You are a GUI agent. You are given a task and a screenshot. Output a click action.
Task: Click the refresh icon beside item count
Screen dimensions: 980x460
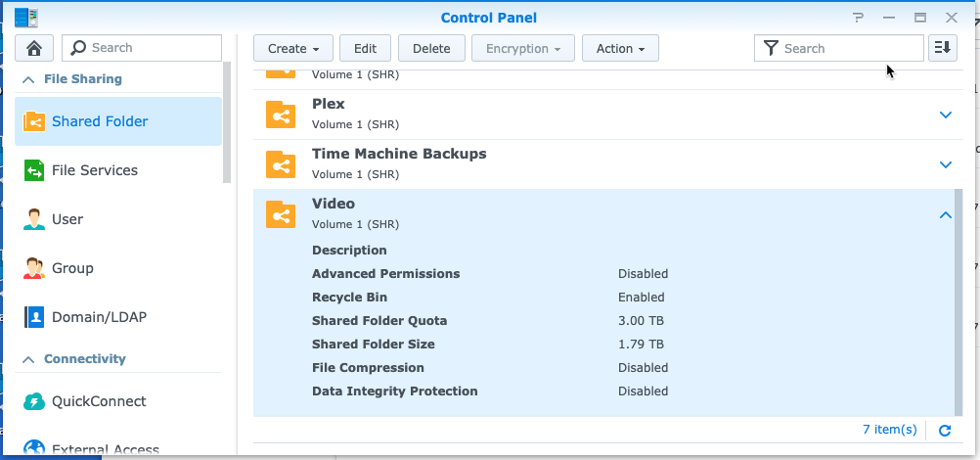click(945, 430)
